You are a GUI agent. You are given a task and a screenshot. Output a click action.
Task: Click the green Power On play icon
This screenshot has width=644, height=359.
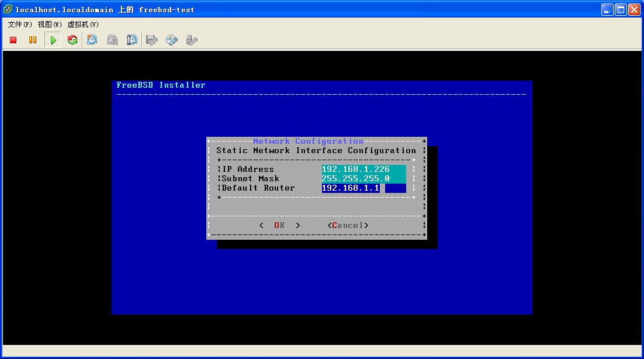53,40
